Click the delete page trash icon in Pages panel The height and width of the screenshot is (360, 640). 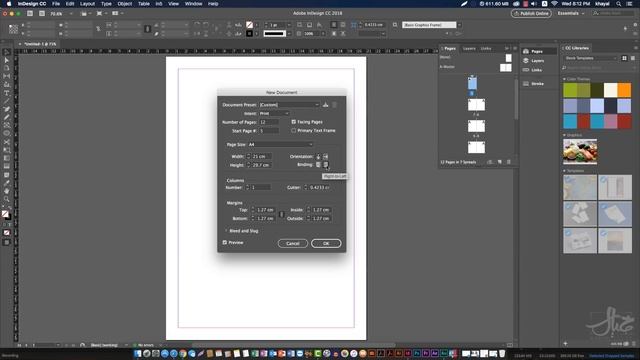tap(509, 162)
